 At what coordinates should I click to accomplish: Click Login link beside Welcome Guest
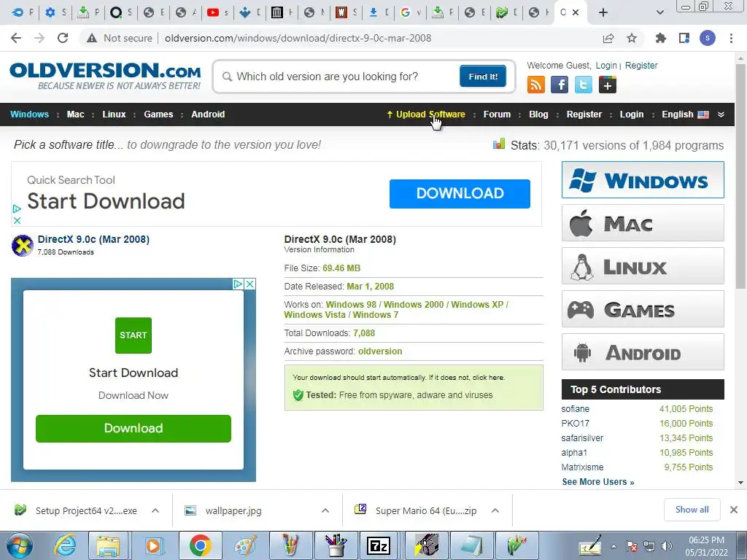point(606,65)
